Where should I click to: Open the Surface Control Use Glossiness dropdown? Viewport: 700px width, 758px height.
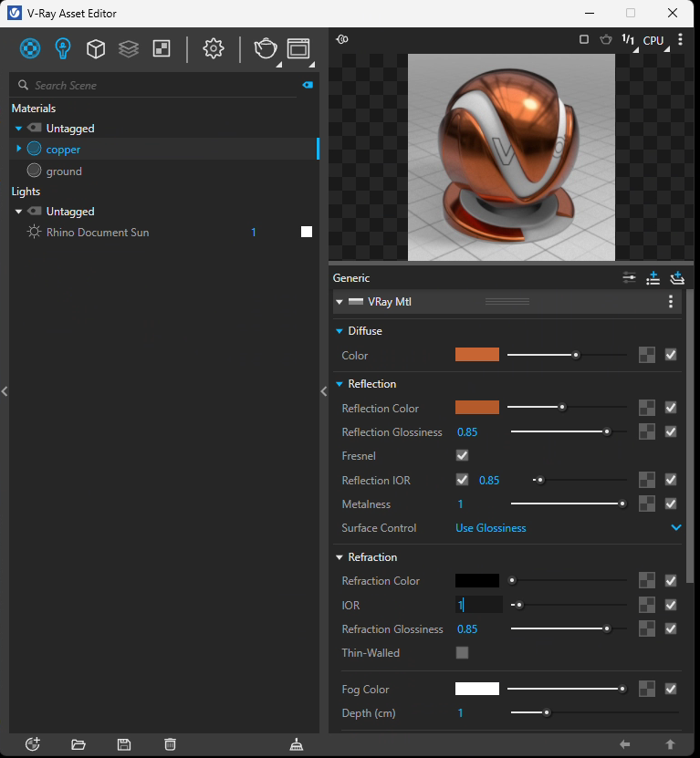click(569, 528)
